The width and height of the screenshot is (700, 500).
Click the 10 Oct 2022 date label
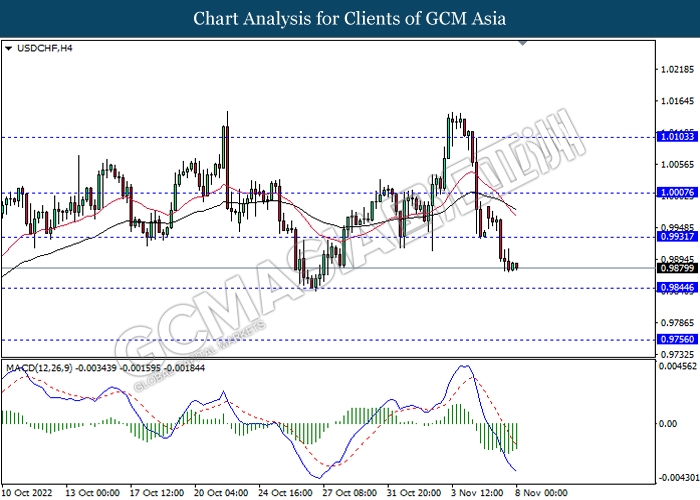[27, 493]
